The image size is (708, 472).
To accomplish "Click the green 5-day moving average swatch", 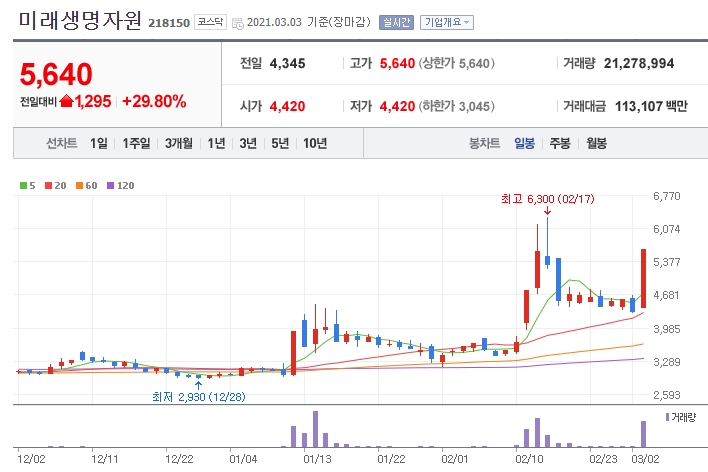I will [x=23, y=185].
